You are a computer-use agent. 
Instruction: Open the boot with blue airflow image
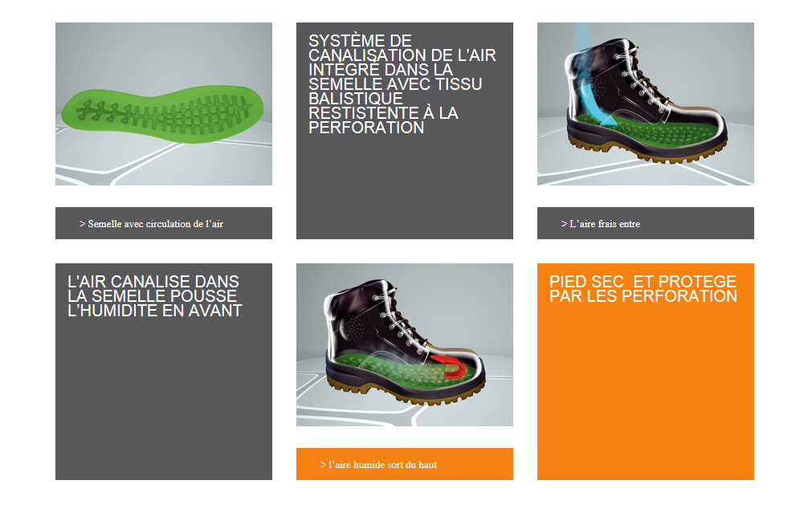tap(645, 104)
